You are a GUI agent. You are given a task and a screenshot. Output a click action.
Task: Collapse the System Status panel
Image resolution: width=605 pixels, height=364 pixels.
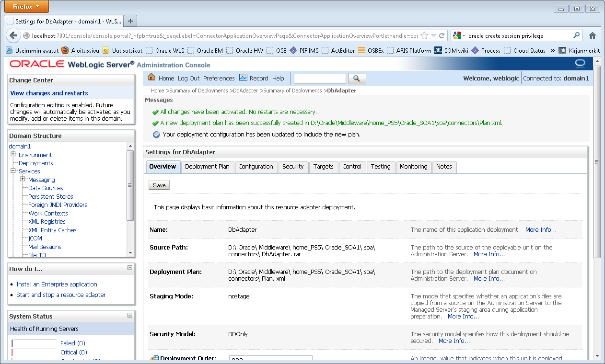point(129,316)
